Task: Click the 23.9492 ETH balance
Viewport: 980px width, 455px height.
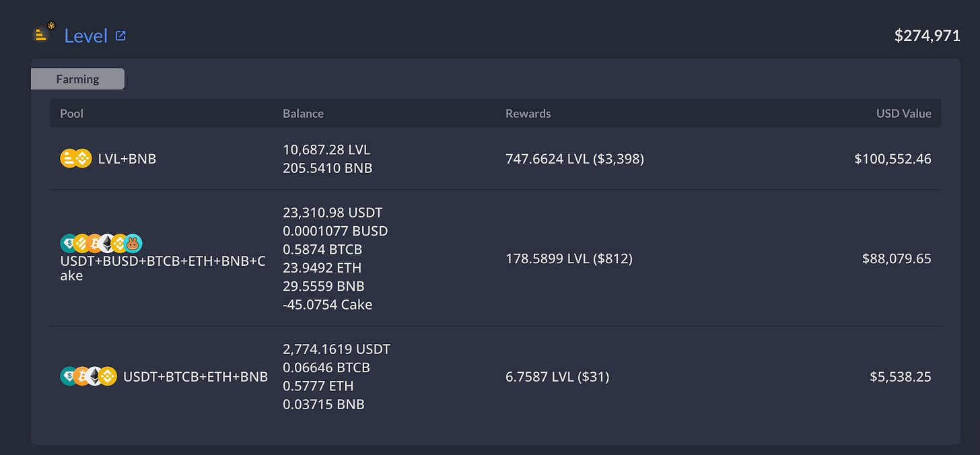Action: point(322,268)
